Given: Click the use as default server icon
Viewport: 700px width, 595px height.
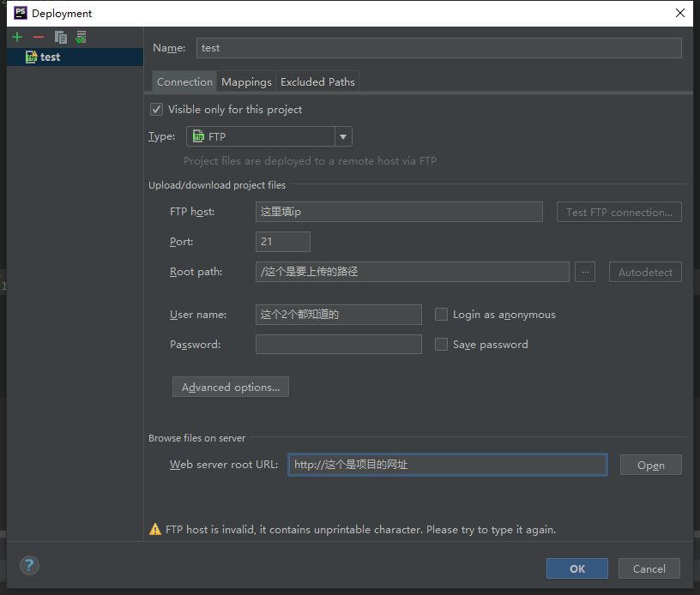Looking at the screenshot, I should coord(81,37).
